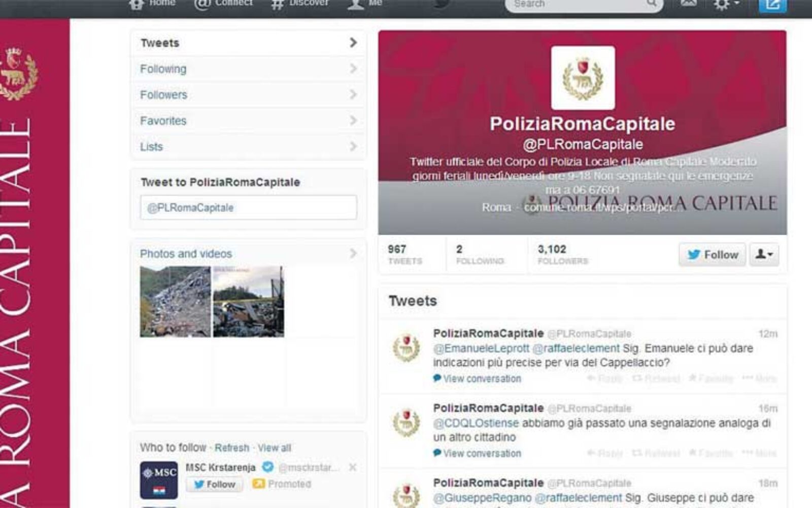Open the user actions dropdown beside Follow
The image size is (812, 508).
[764, 255]
